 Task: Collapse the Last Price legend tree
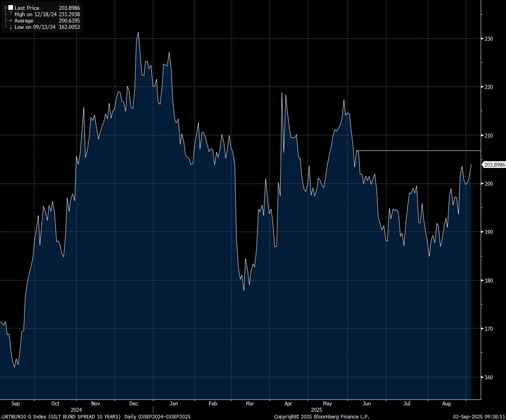6,8
